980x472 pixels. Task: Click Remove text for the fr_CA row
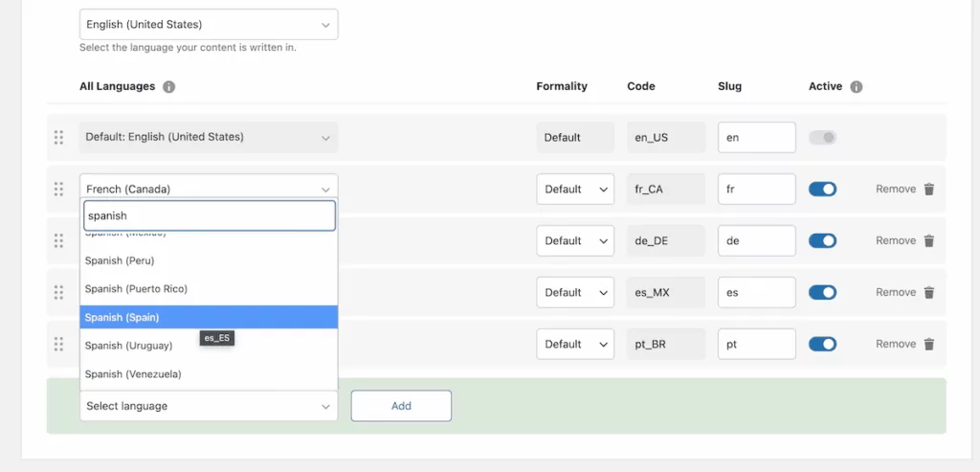(x=896, y=189)
